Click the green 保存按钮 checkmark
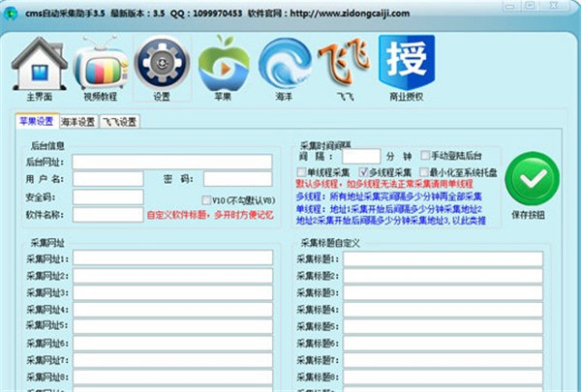This screenshot has height=392, width=581. (532, 179)
